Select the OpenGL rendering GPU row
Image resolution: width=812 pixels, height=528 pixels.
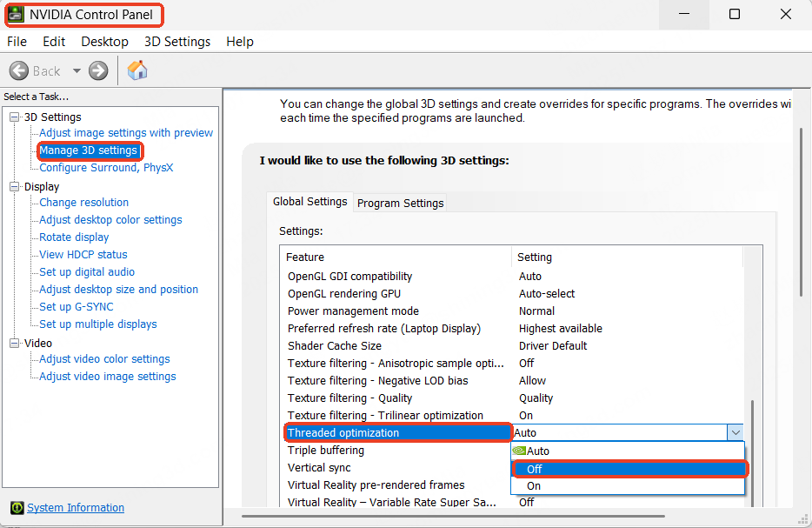[x=514, y=294]
